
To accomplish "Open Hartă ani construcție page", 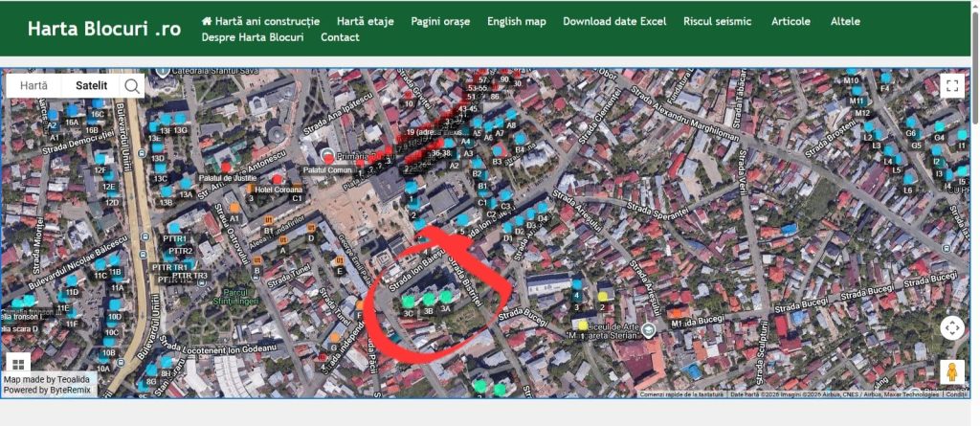I will [x=260, y=21].
